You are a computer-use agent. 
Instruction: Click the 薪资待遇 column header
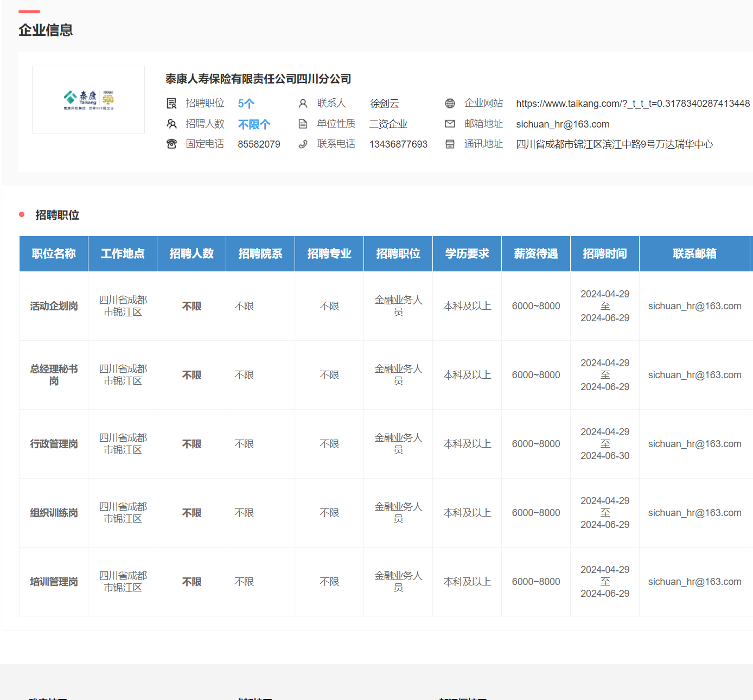click(535, 253)
